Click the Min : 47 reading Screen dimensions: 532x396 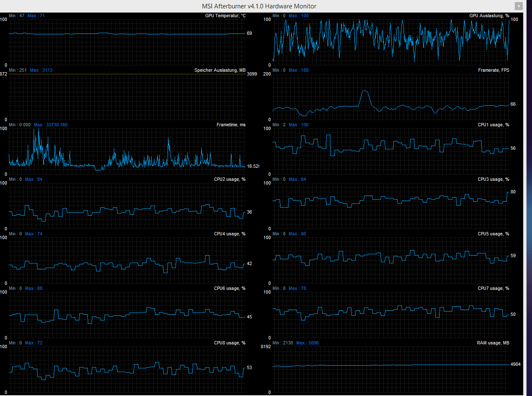(x=16, y=16)
